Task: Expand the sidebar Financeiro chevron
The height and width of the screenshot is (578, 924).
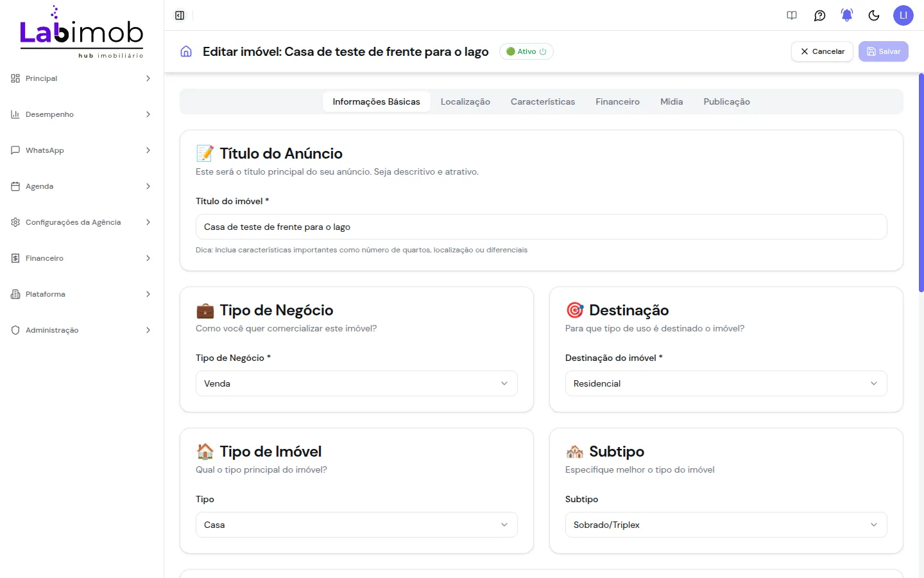Action: coord(148,258)
